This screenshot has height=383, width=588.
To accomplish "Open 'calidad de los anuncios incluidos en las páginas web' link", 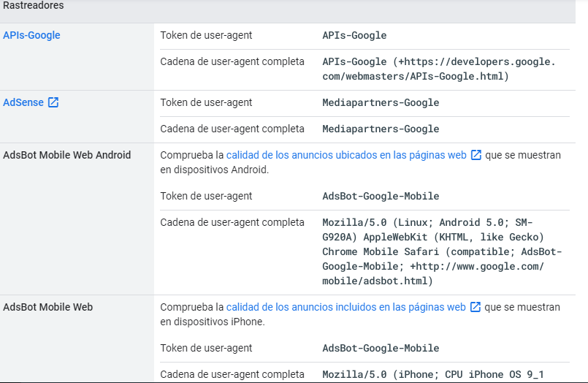I will coord(345,307).
